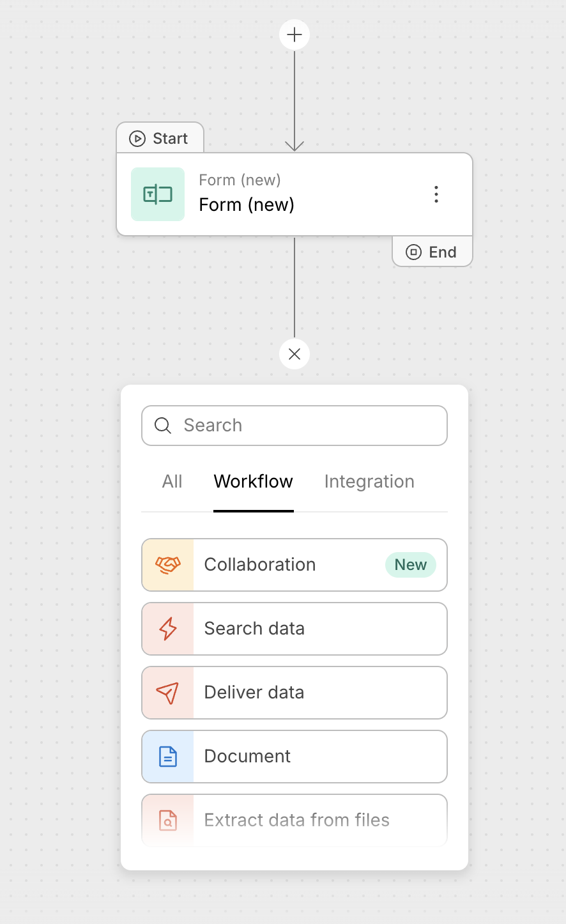Click the X icon below Form node
566x924 pixels.
coord(294,354)
